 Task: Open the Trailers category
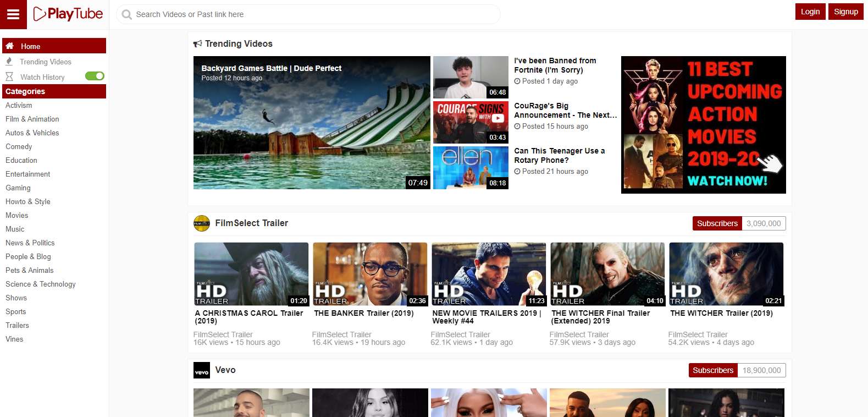pyautogui.click(x=18, y=325)
